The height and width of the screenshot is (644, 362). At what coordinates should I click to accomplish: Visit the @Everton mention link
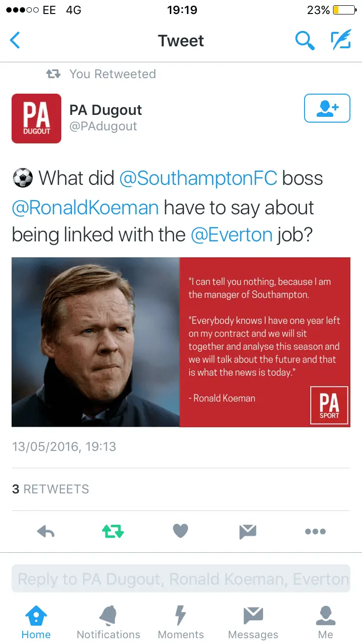pyautogui.click(x=232, y=236)
